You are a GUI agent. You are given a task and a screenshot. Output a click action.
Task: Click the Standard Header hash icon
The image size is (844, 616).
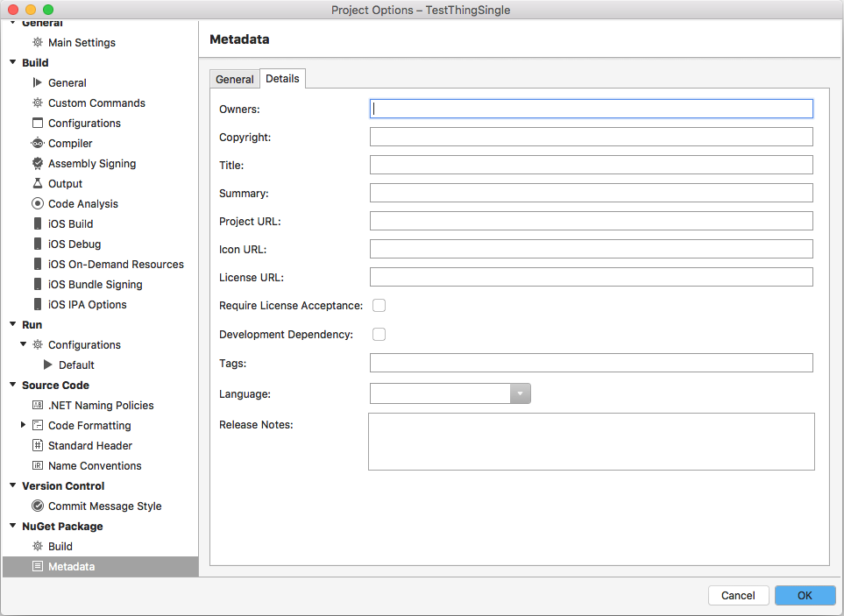37,445
